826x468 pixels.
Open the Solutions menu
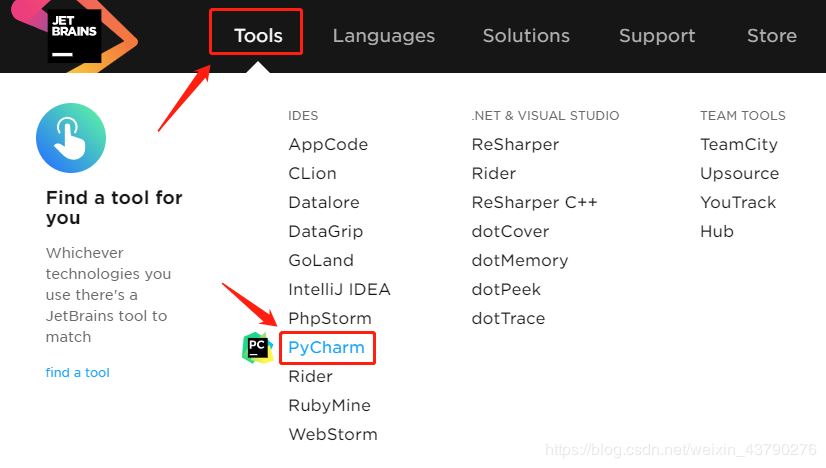[x=526, y=36]
